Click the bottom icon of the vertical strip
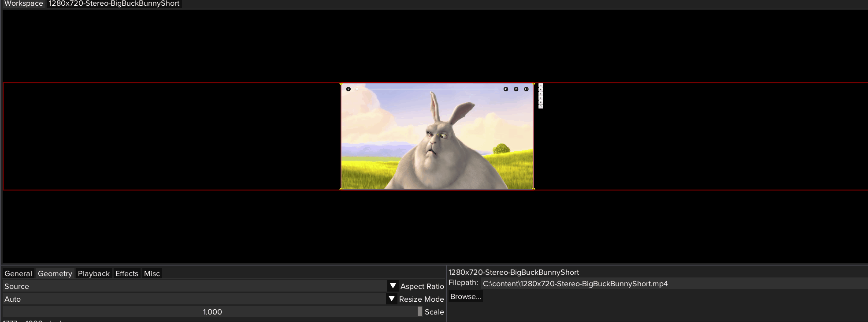Viewport: 868px width, 322px height. click(x=541, y=106)
